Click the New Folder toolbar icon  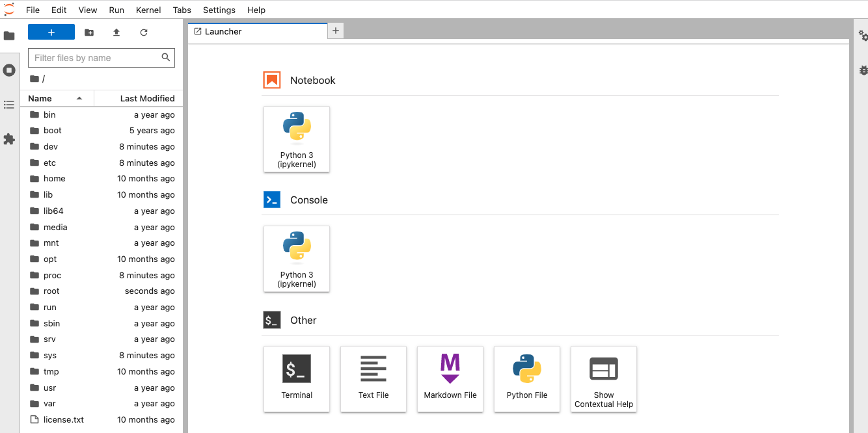(89, 33)
